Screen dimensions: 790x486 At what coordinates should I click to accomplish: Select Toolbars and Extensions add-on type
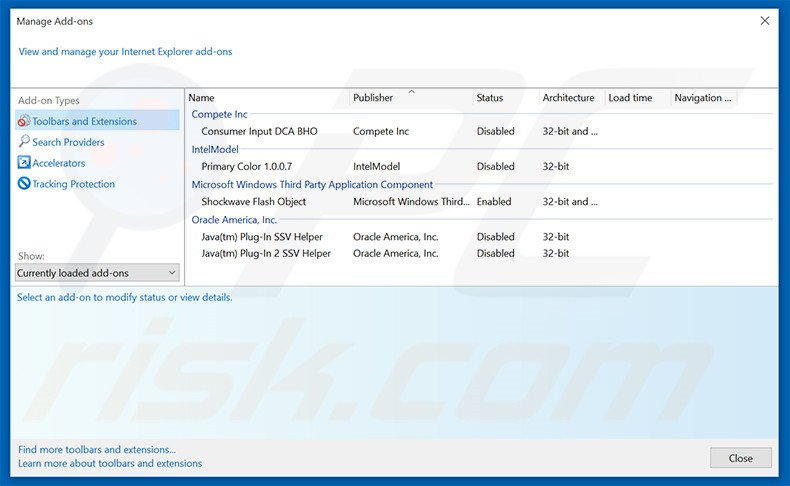pyautogui.click(x=97, y=121)
